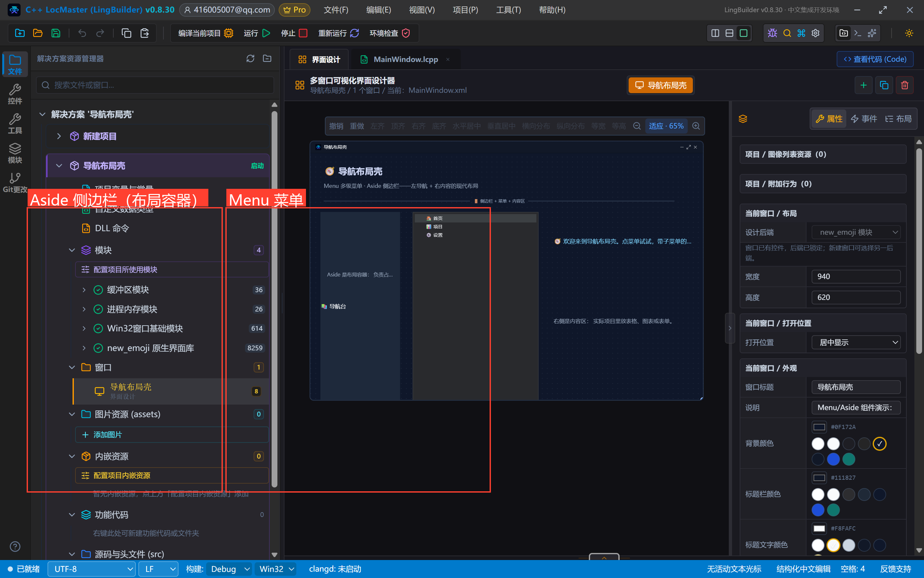Click the red delete window icon

904,85
